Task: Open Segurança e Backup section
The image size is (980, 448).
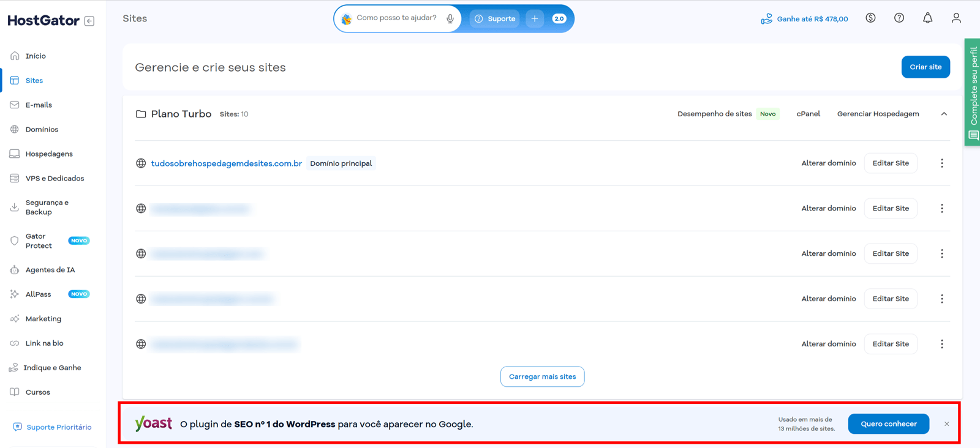Action: click(47, 207)
